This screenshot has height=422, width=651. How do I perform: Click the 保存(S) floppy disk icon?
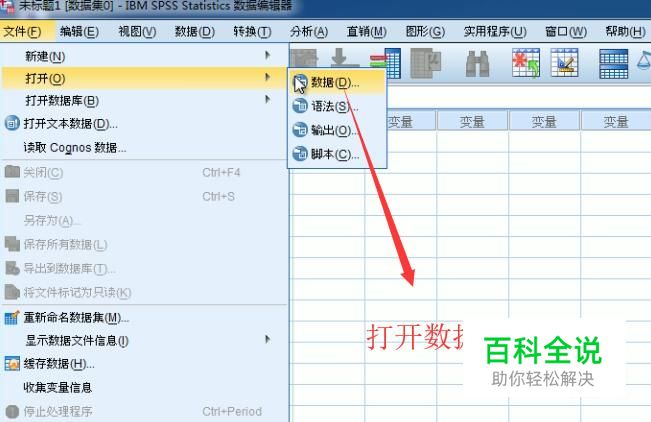12,196
